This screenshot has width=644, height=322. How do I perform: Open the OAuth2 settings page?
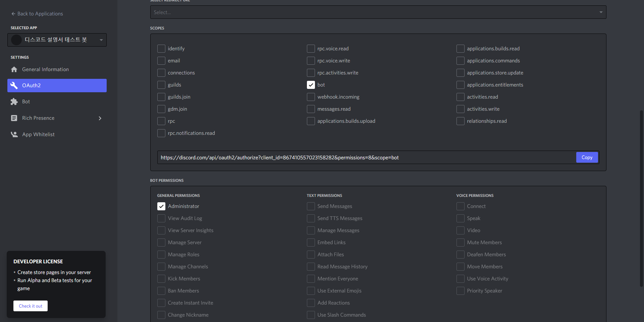pos(57,86)
